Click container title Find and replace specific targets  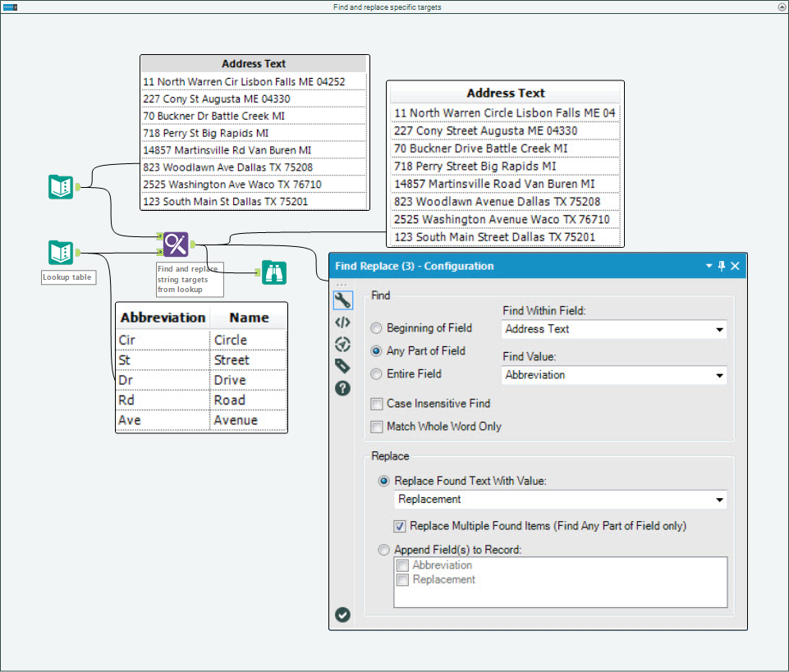pos(387,7)
